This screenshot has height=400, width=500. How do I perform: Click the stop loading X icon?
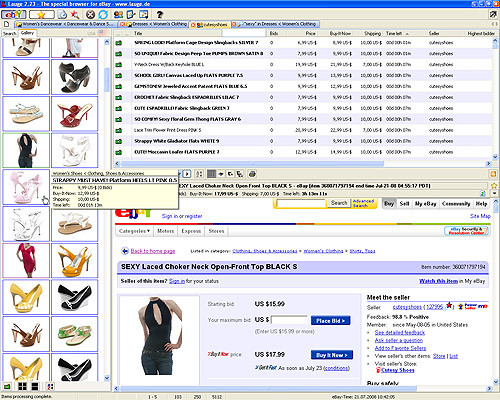(90, 15)
